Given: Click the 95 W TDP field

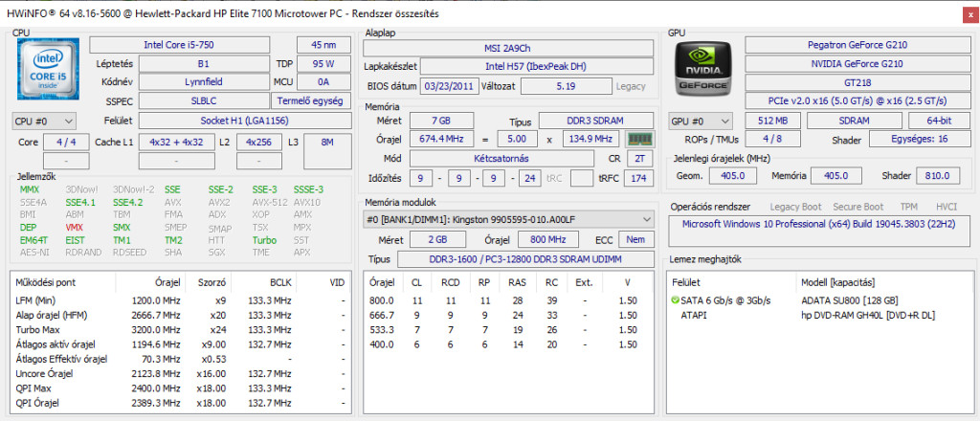Looking at the screenshot, I should pos(323,64).
